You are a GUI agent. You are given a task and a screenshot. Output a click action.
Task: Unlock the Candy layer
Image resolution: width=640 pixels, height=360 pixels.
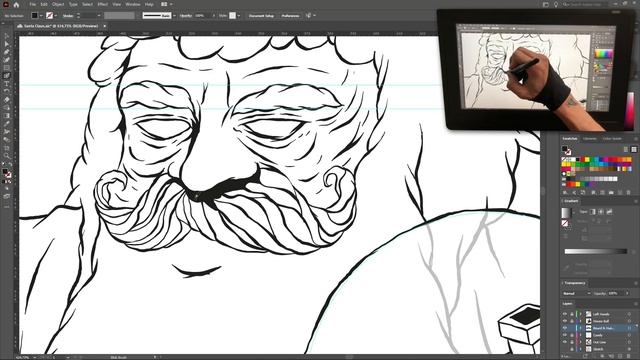(572, 335)
